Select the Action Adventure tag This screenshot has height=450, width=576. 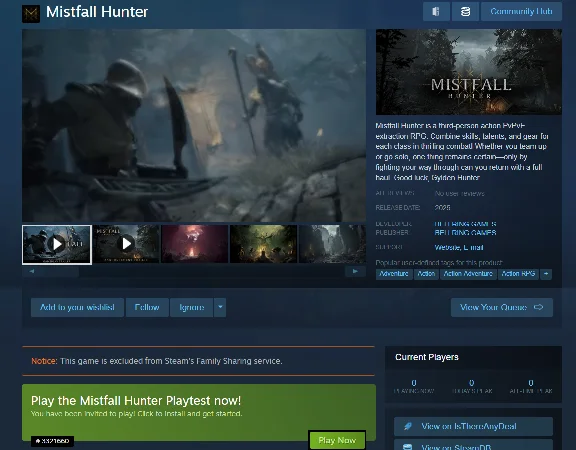[x=468, y=274]
